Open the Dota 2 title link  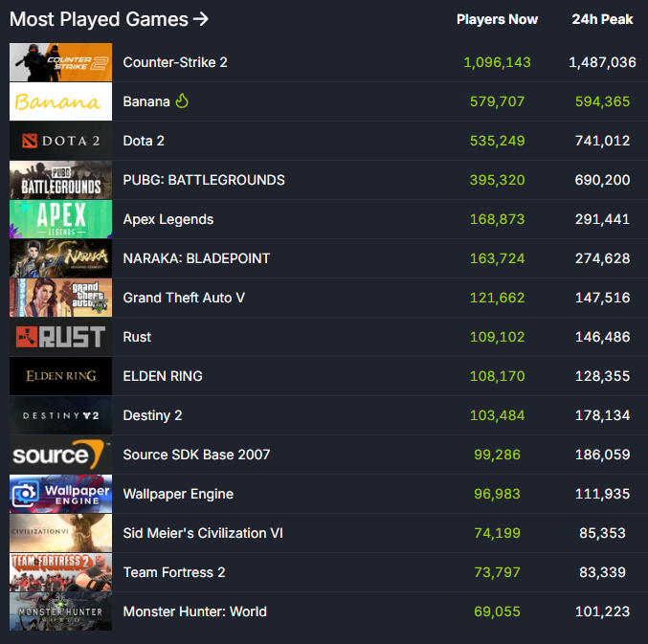tap(144, 141)
